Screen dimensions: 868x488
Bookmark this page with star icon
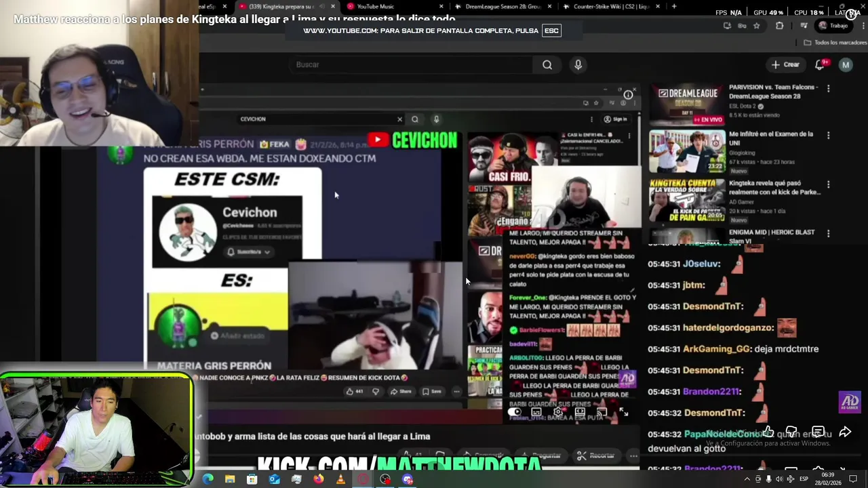pyautogui.click(x=757, y=26)
